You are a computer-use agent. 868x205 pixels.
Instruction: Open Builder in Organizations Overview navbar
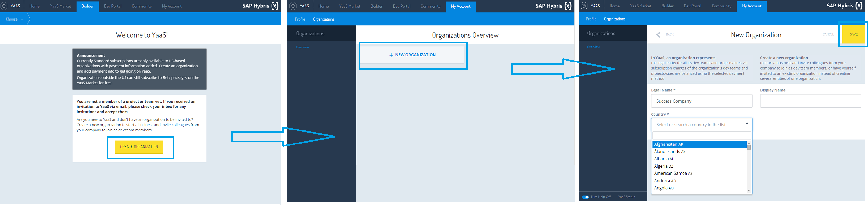point(376,6)
